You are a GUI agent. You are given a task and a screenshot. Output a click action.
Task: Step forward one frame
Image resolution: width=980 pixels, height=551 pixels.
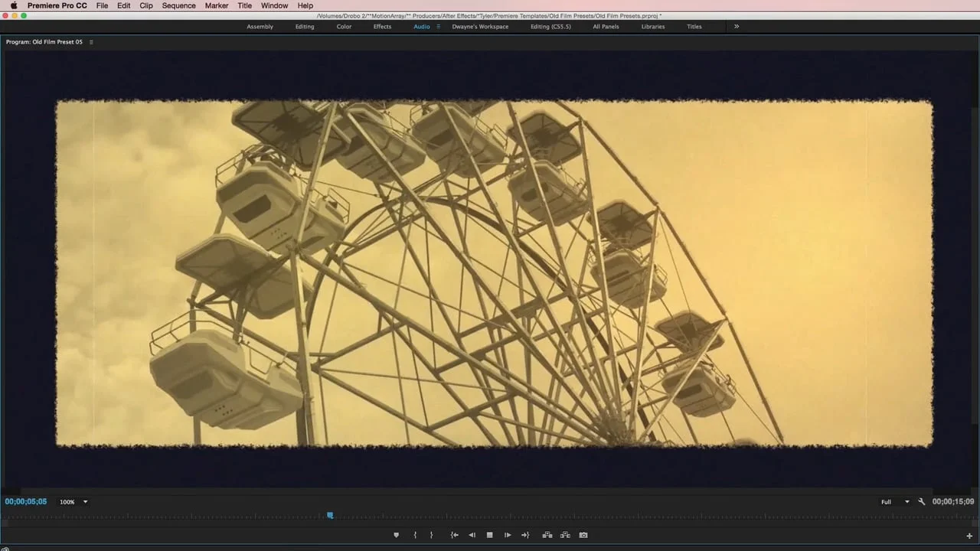(508, 535)
